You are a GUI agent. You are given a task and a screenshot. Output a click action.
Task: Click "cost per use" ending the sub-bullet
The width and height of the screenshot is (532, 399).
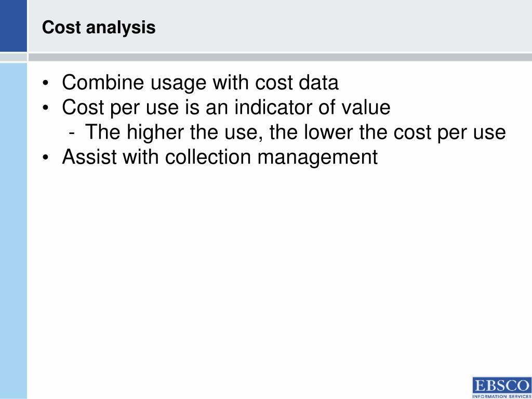click(x=449, y=133)
